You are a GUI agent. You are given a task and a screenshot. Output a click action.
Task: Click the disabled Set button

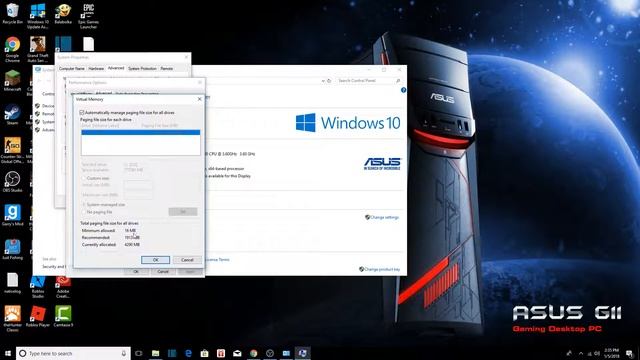[x=183, y=211]
